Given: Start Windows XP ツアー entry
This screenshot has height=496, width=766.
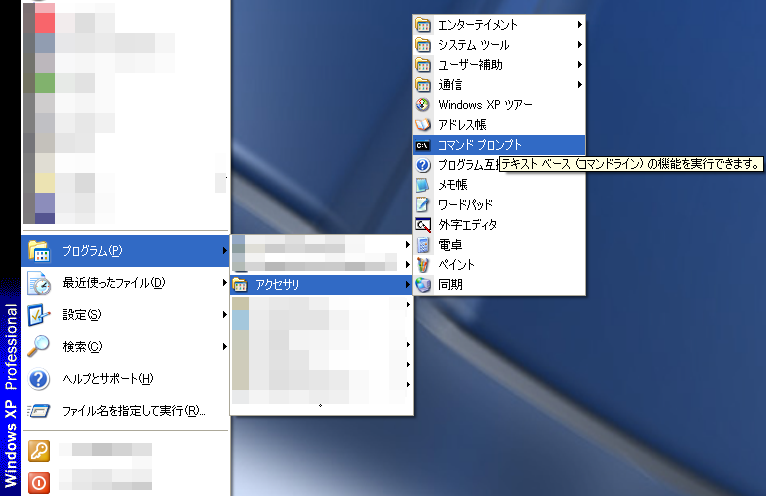Looking at the screenshot, I should [x=499, y=105].
